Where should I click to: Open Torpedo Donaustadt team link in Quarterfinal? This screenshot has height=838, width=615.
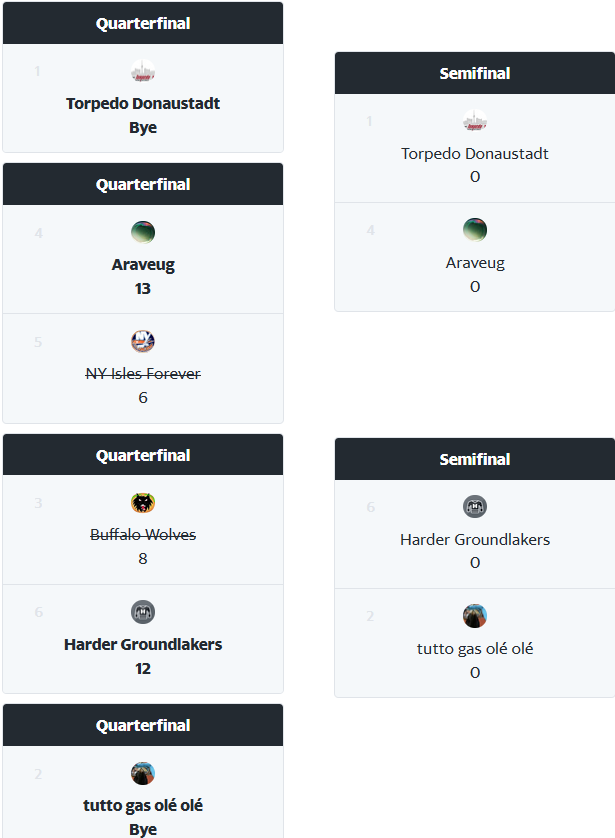pyautogui.click(x=143, y=104)
